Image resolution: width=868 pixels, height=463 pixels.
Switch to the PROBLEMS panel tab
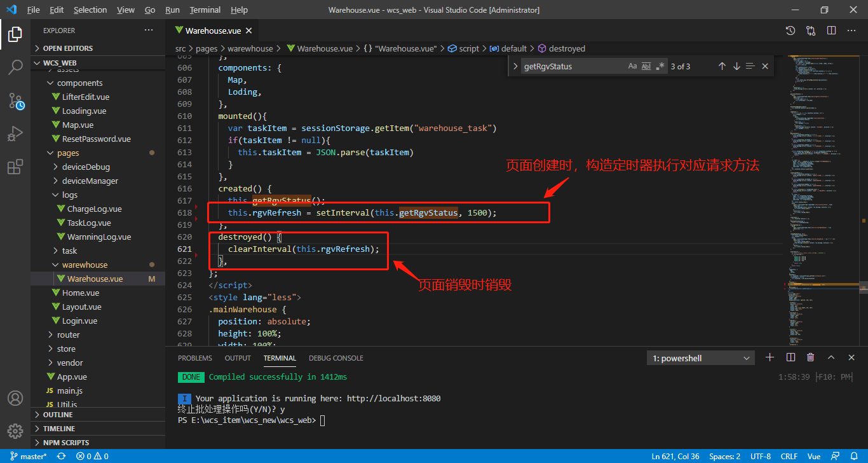click(195, 358)
